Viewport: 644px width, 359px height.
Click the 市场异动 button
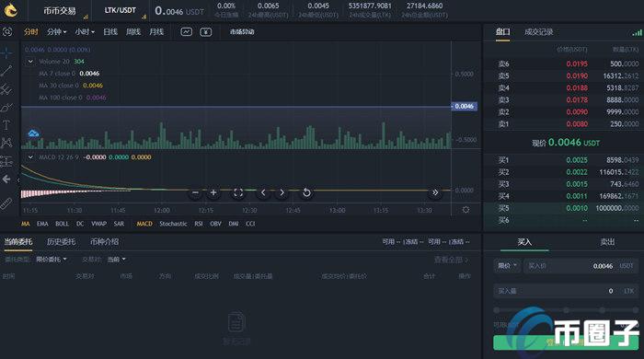pos(242,31)
